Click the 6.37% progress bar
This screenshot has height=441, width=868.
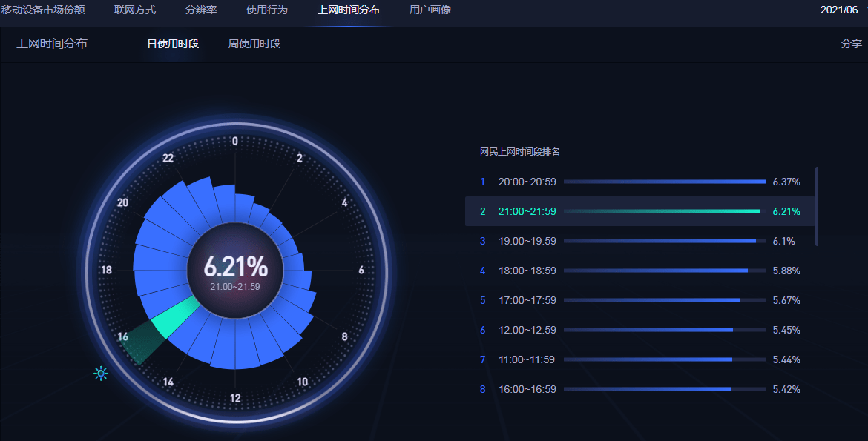pos(664,182)
